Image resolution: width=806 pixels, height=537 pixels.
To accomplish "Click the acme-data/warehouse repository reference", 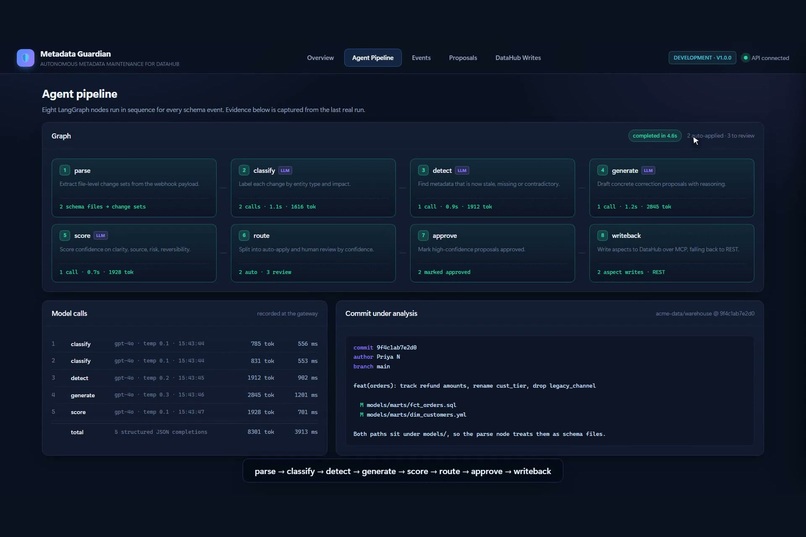I will coord(705,313).
